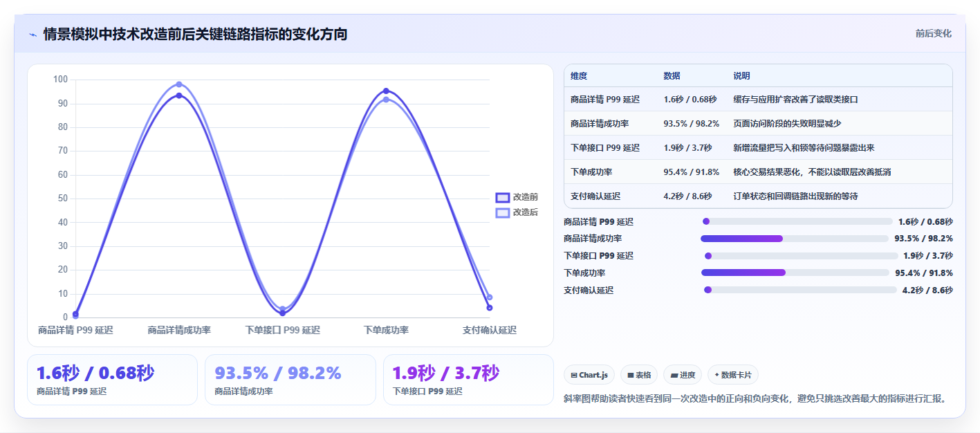Click the 支付确认延迟 progress bar
This screenshot has width=980, height=433.
tap(800, 290)
